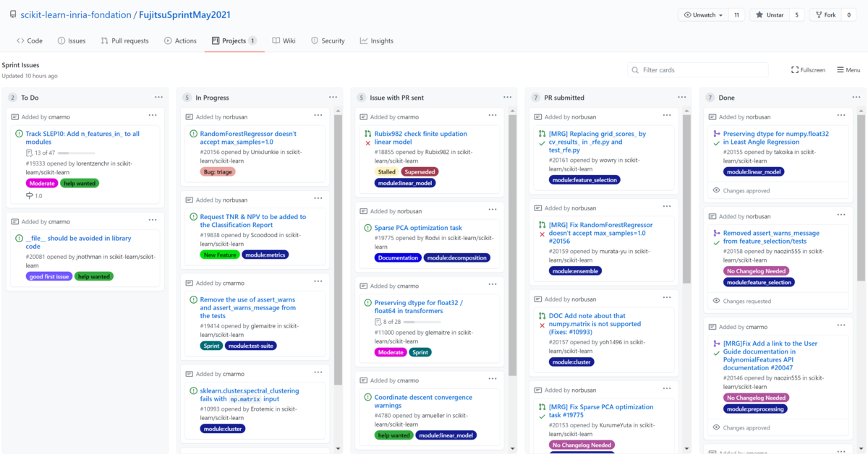Screen dimensions: 868x457
Task: Click the eye icon next to Changes requested
Action: click(717, 301)
